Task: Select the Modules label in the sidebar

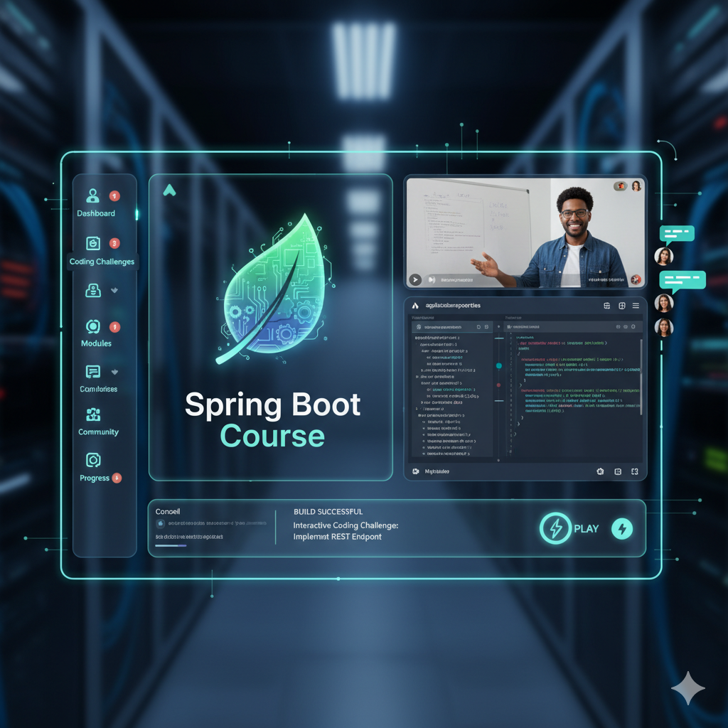Action: [96, 343]
